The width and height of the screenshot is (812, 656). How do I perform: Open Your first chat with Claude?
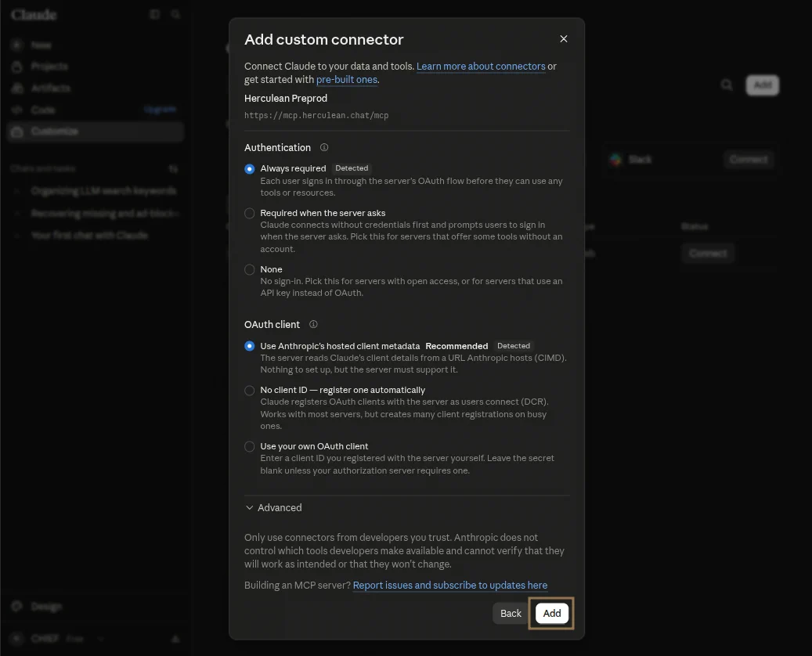tap(89, 236)
